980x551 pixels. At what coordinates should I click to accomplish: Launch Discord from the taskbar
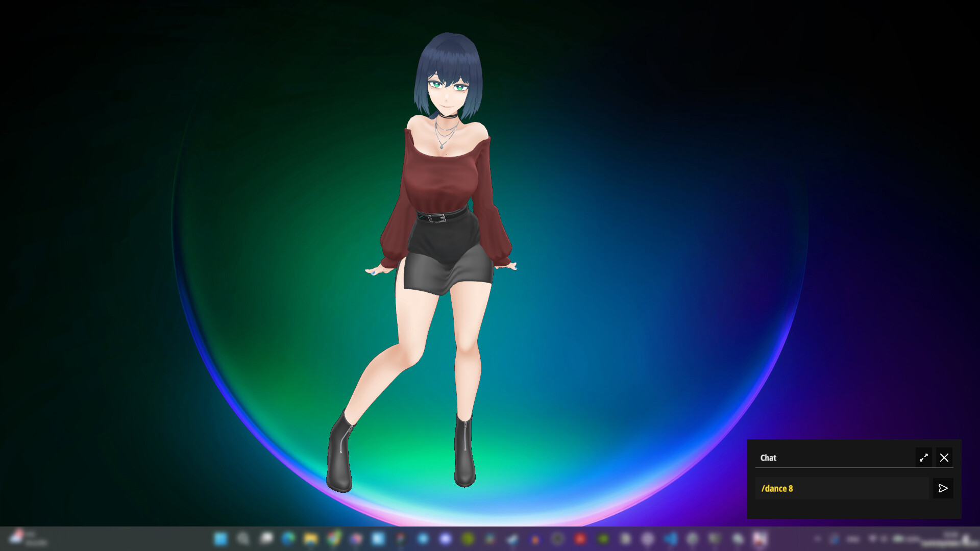[445, 539]
